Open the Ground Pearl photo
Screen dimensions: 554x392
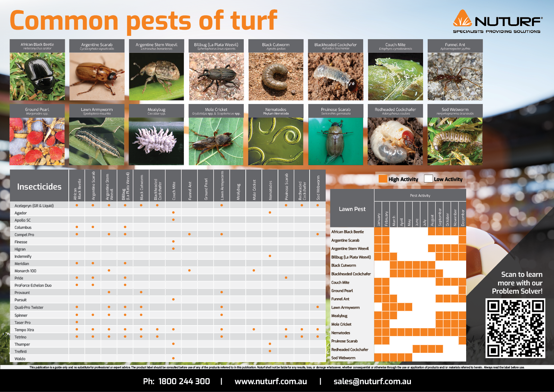click(37, 141)
